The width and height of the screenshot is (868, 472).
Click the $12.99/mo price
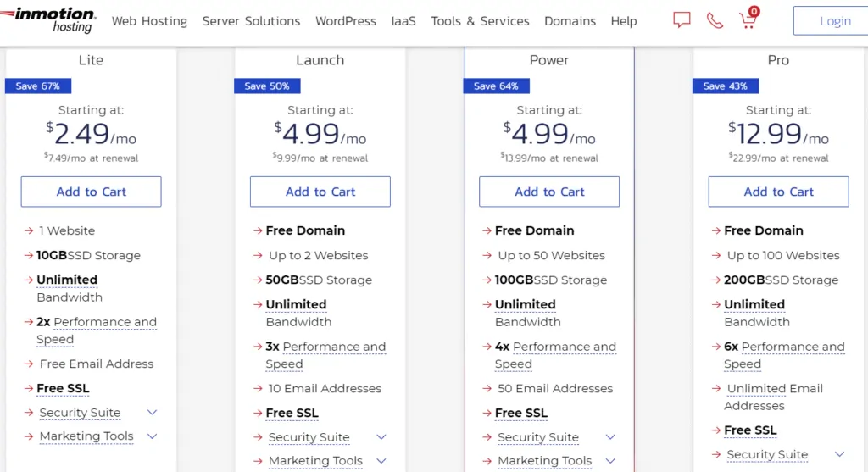point(778,133)
